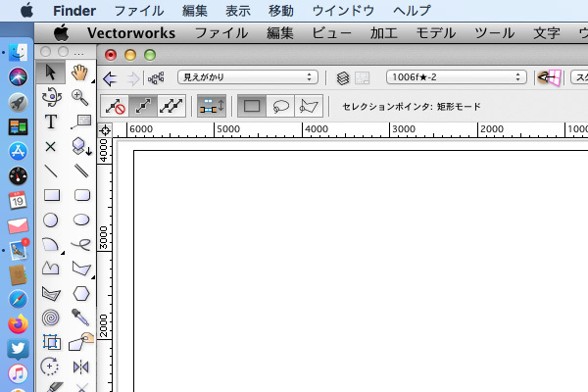This screenshot has height=392, width=588.
Task: Select the Rectangle tool
Action: (x=52, y=195)
